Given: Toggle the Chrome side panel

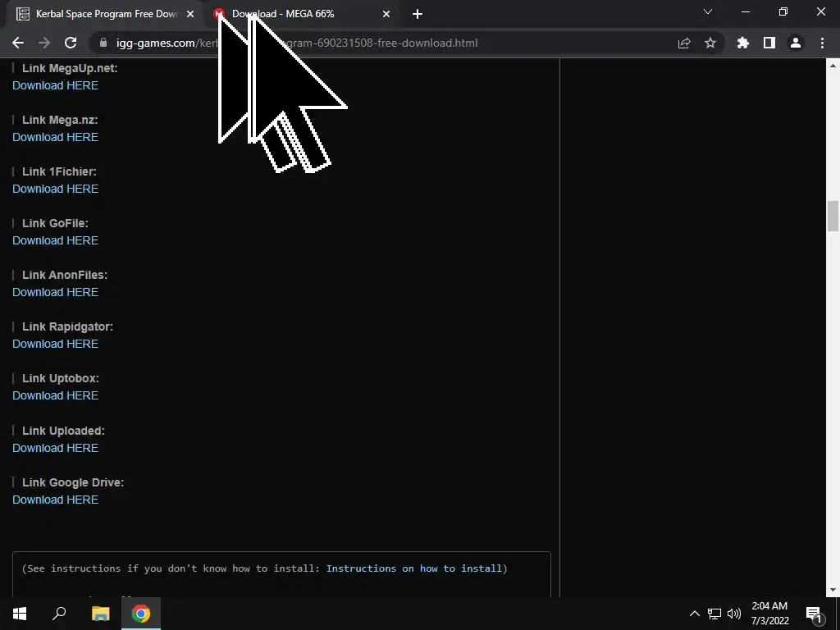Looking at the screenshot, I should coord(769,43).
